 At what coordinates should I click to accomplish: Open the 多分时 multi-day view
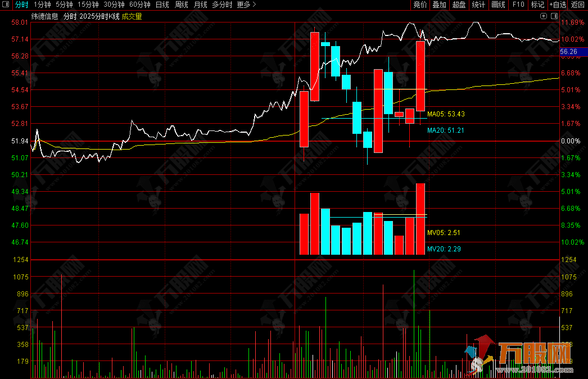tap(222, 4)
